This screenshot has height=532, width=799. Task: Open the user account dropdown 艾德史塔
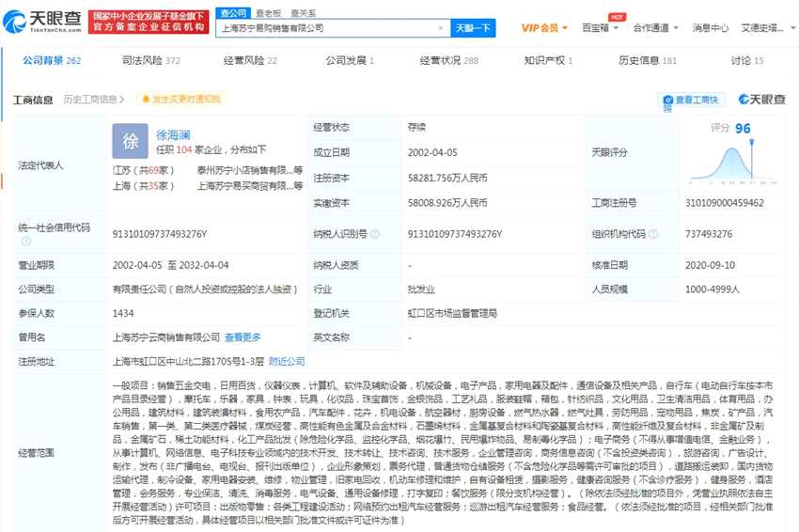(x=767, y=28)
